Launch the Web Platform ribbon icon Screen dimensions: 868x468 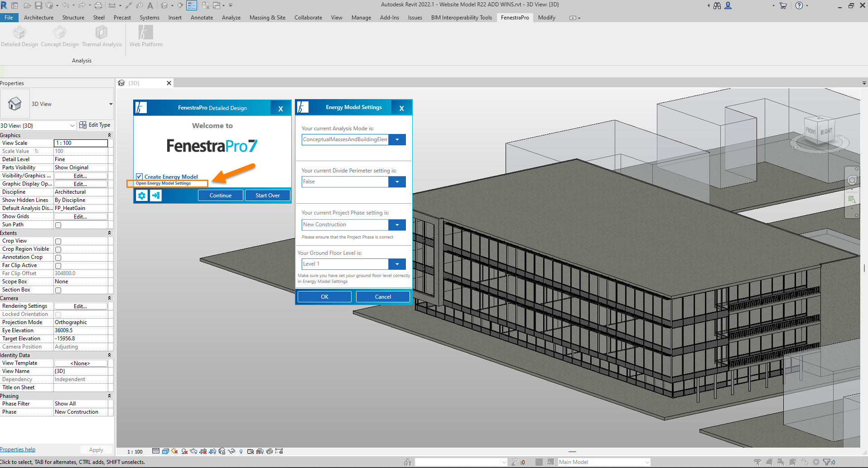click(146, 36)
